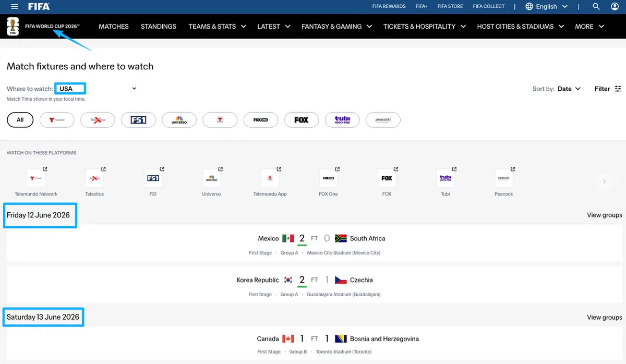Select the Telemundo App filter chip
626x364 pixels.
tap(220, 120)
